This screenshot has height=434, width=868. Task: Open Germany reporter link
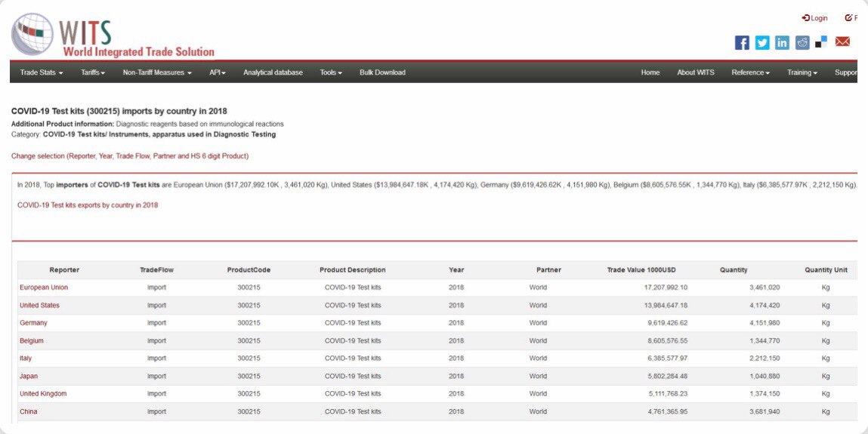point(33,323)
